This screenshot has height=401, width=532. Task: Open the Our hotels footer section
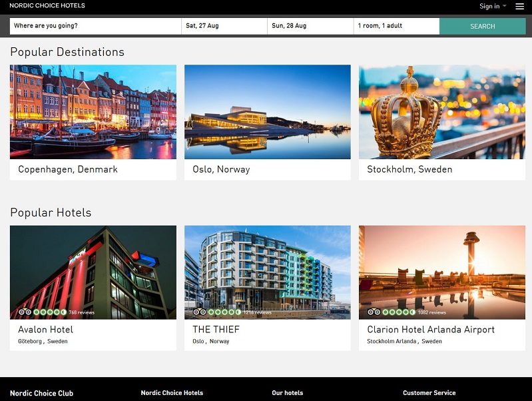[288, 393]
